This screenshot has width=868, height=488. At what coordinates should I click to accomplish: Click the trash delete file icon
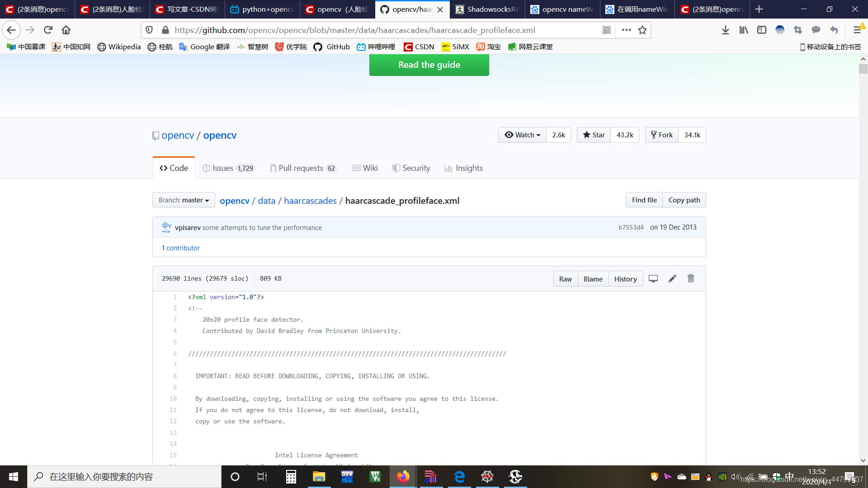(x=691, y=279)
